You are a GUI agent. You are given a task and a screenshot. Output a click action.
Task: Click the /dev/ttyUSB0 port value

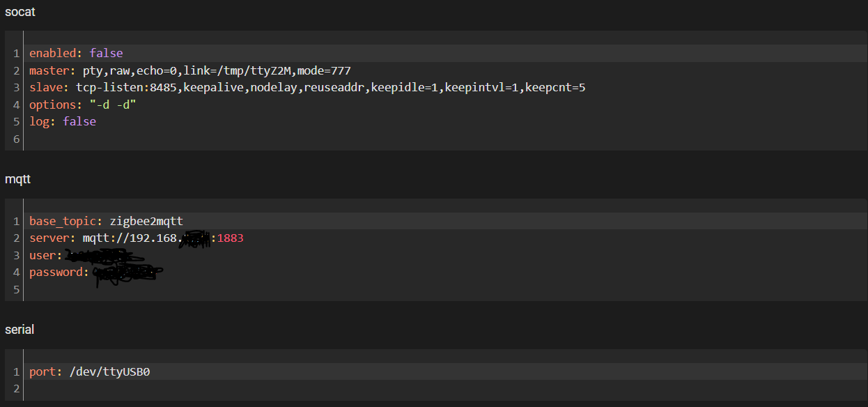pyautogui.click(x=109, y=372)
